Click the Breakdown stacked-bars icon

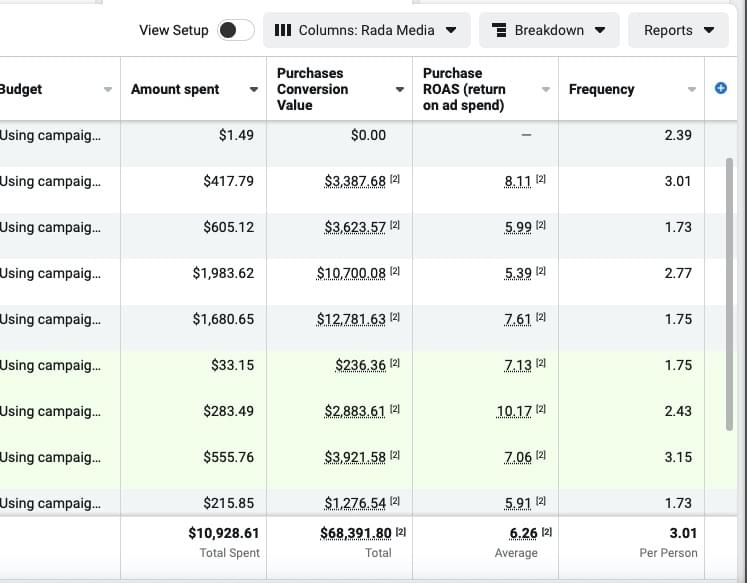click(x=500, y=30)
